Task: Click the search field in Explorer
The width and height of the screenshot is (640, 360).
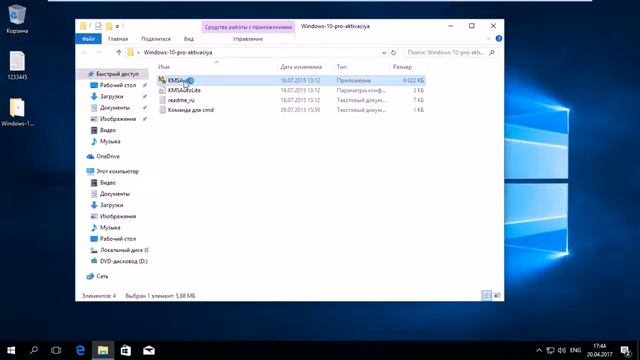Action: pyautogui.click(x=451, y=52)
